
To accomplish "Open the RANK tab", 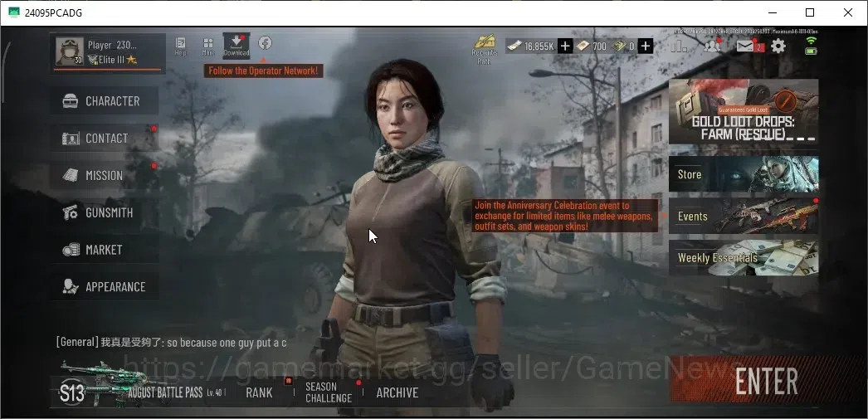I will [259, 392].
